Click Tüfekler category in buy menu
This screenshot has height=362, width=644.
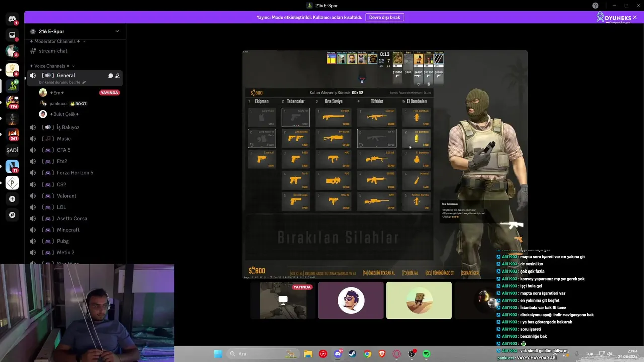[377, 101]
